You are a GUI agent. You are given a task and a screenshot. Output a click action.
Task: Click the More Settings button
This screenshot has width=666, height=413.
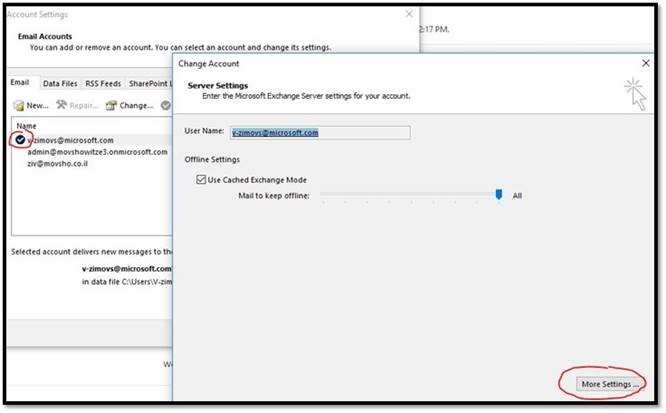click(610, 383)
